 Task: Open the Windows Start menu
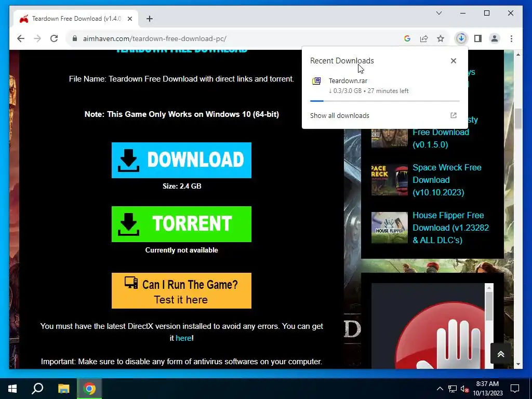pos(12,389)
